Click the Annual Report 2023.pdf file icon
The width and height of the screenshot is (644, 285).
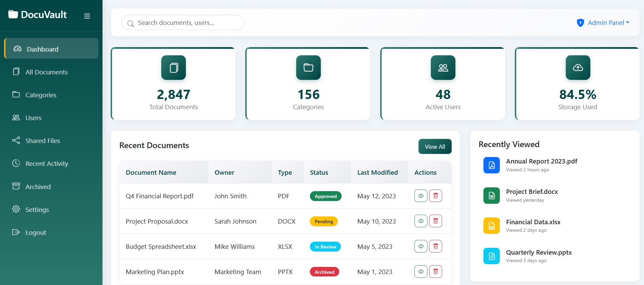coord(491,165)
